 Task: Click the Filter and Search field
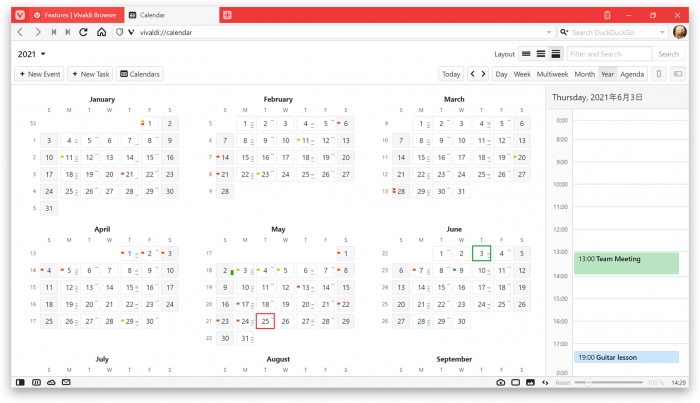609,54
